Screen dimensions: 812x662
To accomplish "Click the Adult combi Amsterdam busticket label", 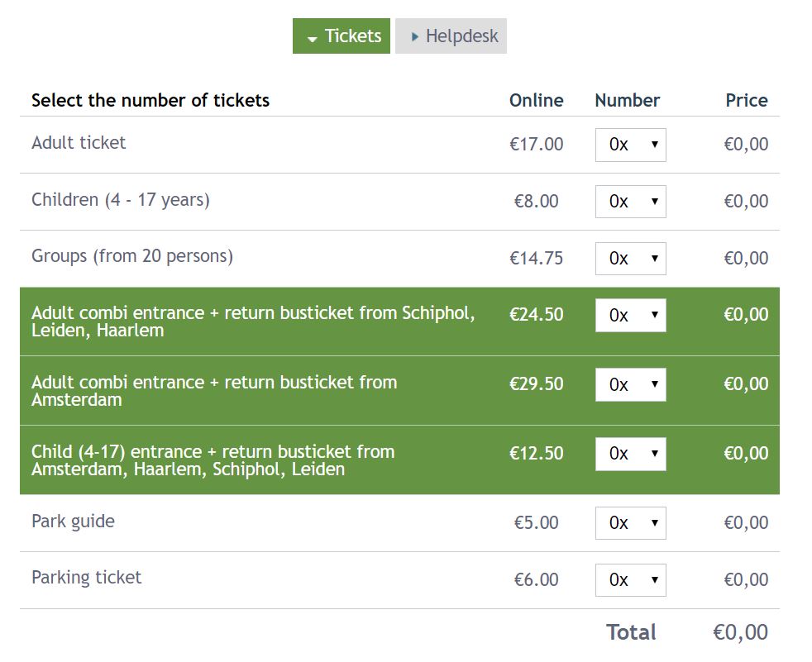I will [213, 391].
